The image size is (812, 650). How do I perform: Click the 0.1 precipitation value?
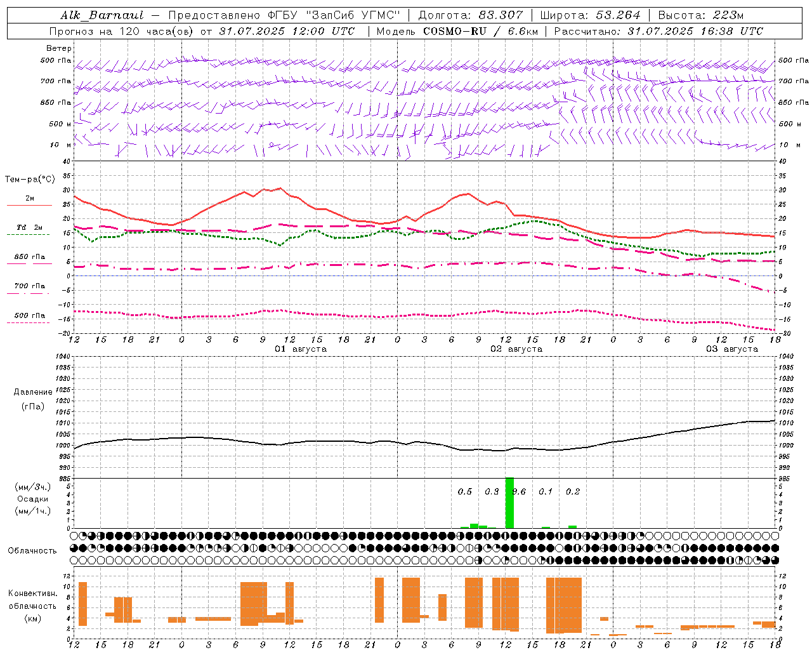(546, 491)
